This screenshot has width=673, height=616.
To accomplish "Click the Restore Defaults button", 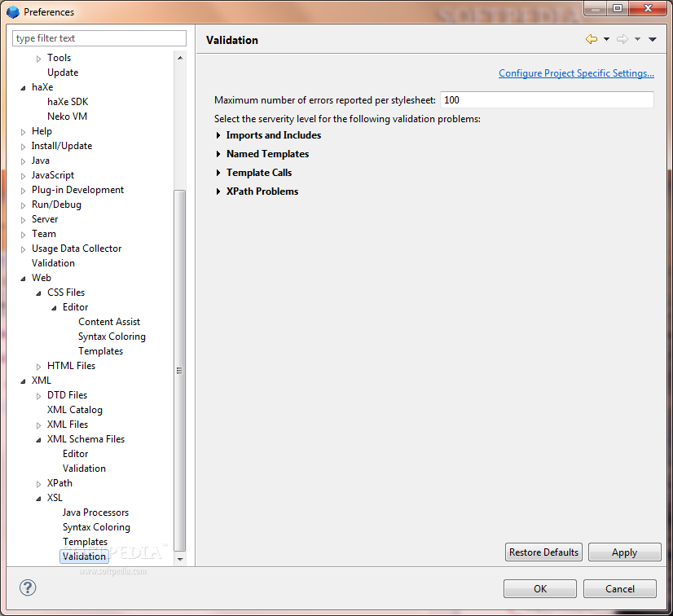I will point(543,552).
